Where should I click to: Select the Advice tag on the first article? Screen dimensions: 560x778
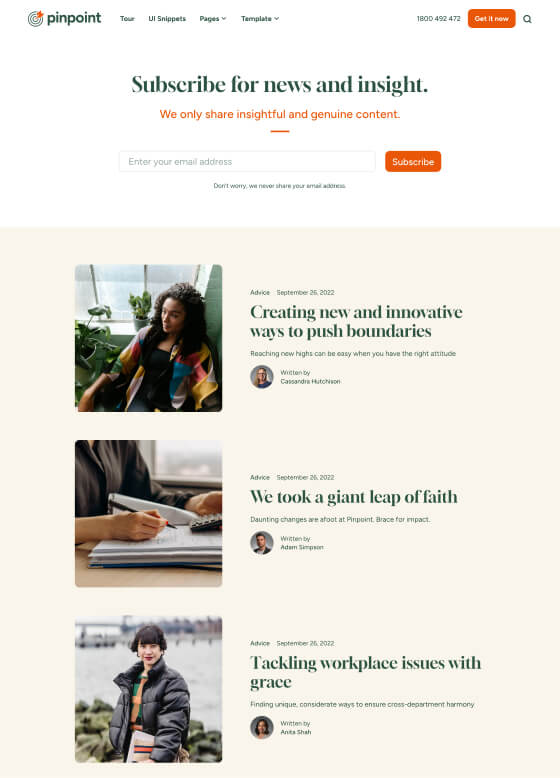click(260, 293)
